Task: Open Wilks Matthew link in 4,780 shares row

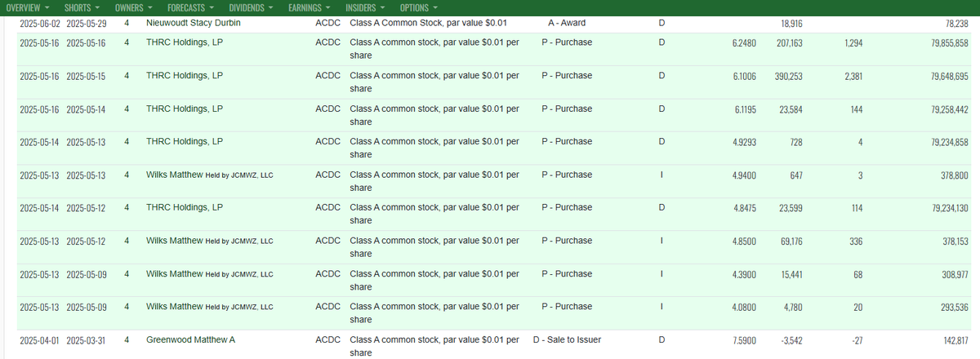Action: (174, 307)
